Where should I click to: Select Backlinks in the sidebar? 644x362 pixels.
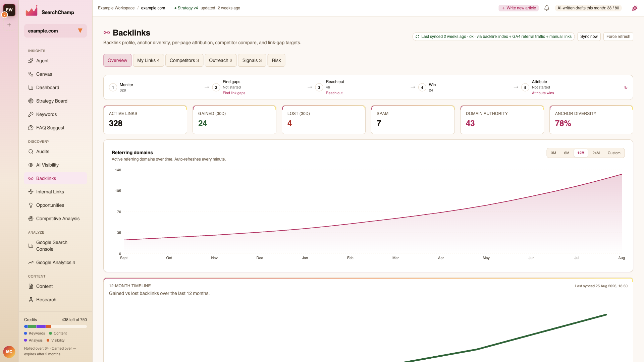tap(55, 178)
